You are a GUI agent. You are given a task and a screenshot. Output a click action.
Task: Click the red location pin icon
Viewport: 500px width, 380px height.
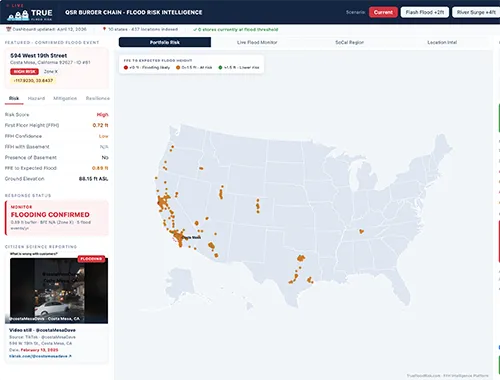click(104, 29)
